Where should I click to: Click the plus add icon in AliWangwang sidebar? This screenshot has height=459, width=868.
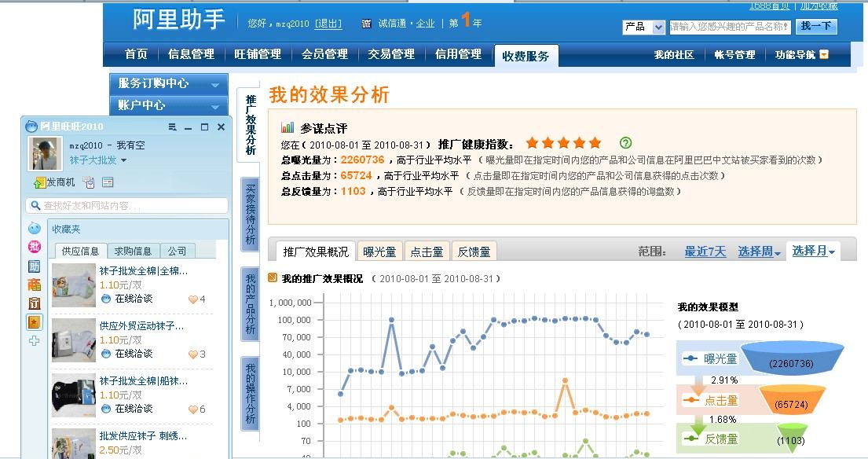[x=35, y=340]
